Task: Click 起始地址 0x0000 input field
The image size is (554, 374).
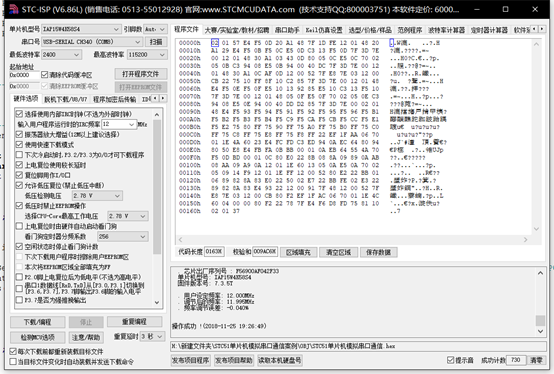Action: click(x=24, y=75)
